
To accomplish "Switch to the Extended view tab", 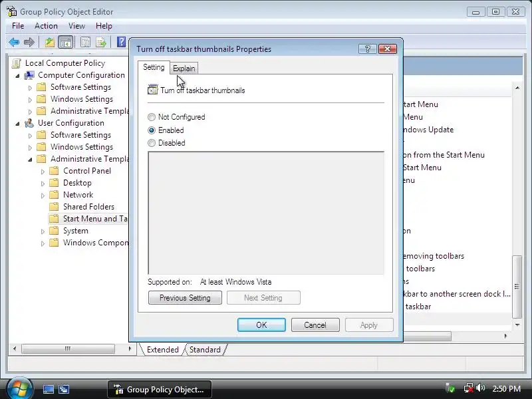I will [x=162, y=350].
